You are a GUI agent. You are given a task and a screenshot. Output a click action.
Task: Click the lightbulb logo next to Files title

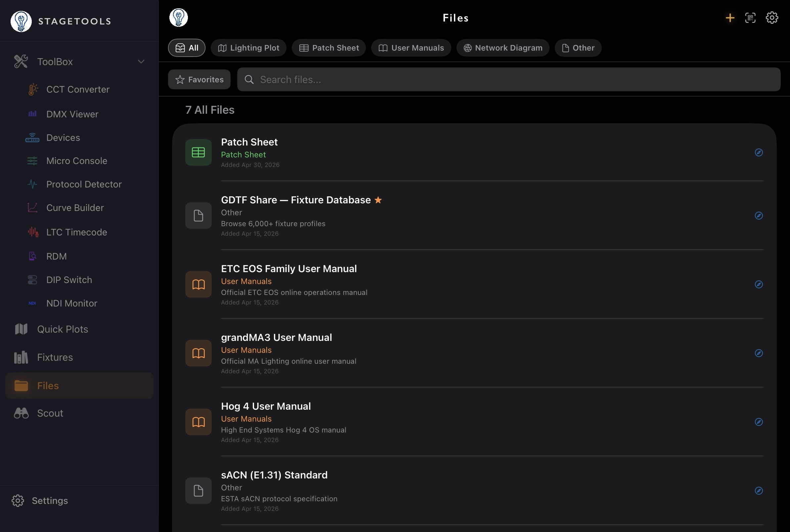click(179, 18)
